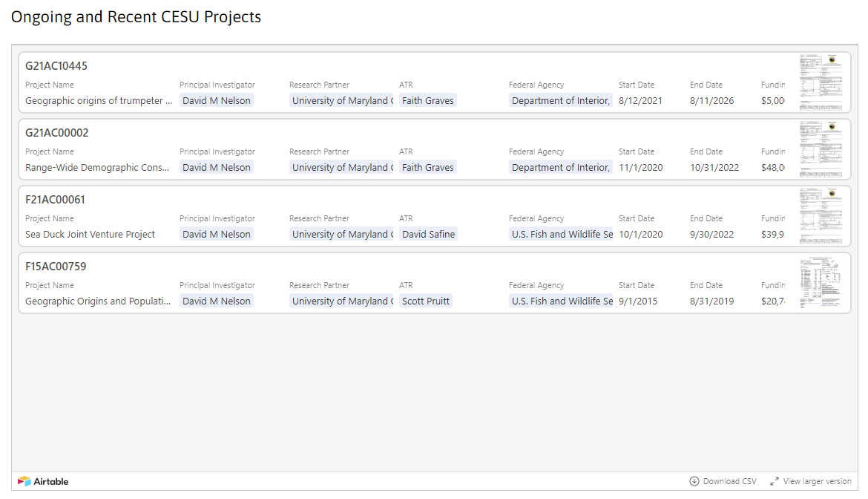Click David M Nelson tag in F15AC00759 record
Viewport: 868px width, 499px height.
pyautogui.click(x=217, y=301)
